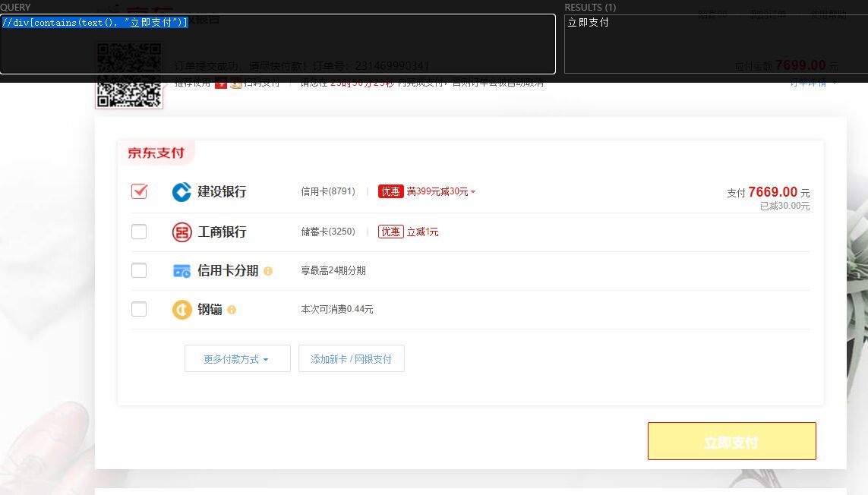Click the 信用卡分期 card icon
Image resolution: width=868 pixels, height=495 pixels.
coord(181,271)
